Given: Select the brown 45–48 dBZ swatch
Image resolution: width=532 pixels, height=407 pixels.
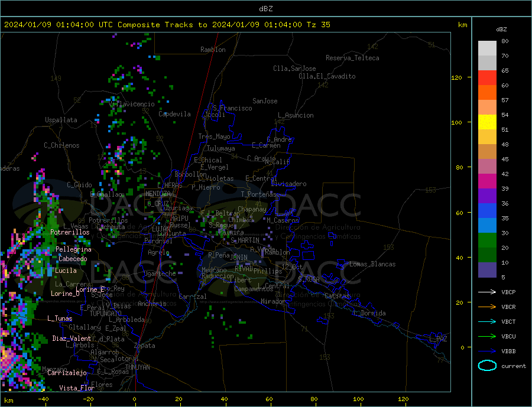Looking at the screenshot, I should coord(487,152).
